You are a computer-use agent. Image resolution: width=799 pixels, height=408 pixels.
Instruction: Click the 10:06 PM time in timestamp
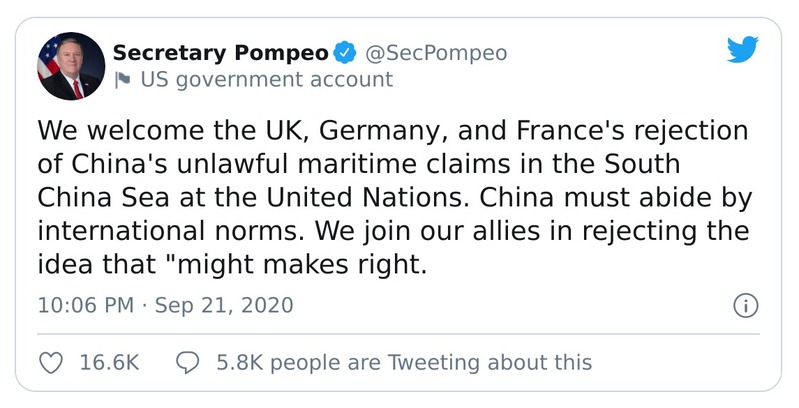(x=84, y=305)
